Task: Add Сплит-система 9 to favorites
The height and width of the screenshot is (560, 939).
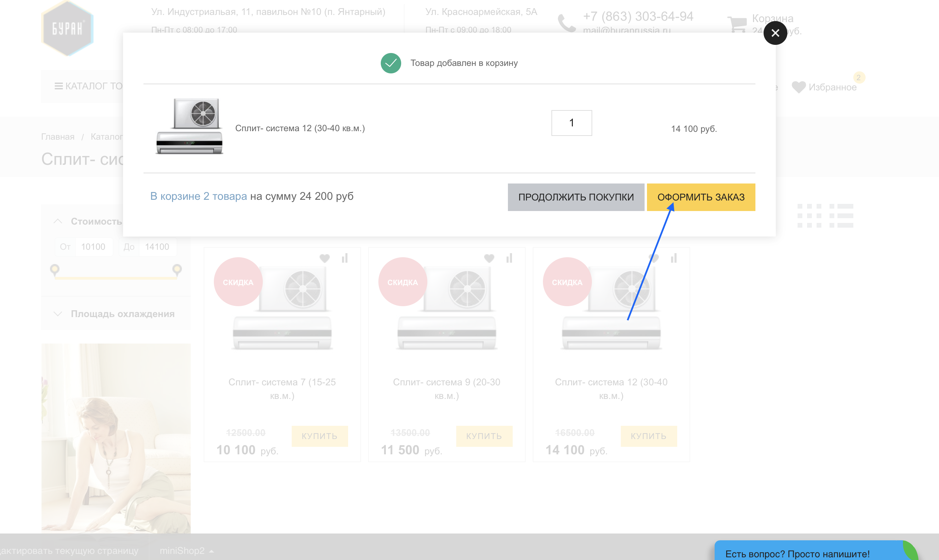Action: tap(489, 259)
